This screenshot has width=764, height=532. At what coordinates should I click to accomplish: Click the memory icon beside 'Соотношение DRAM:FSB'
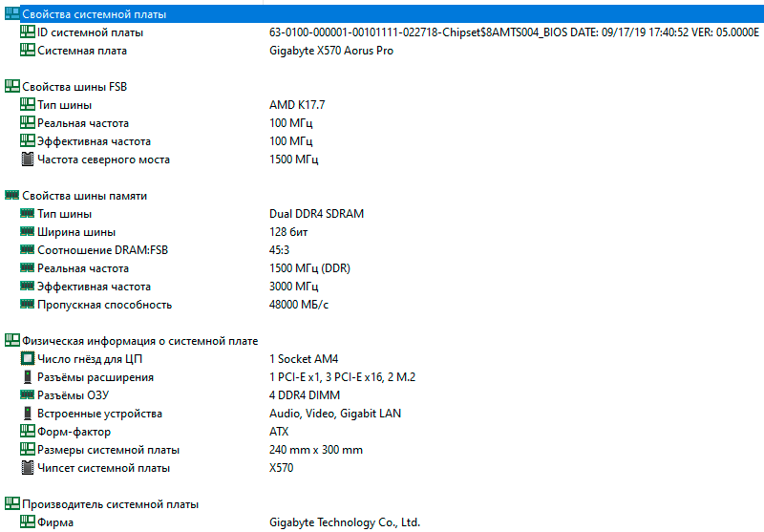28,249
